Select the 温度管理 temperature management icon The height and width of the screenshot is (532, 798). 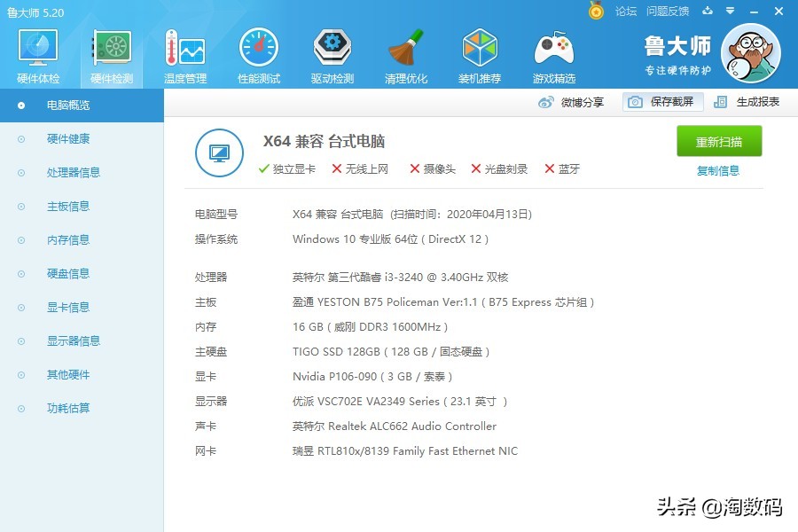click(184, 53)
